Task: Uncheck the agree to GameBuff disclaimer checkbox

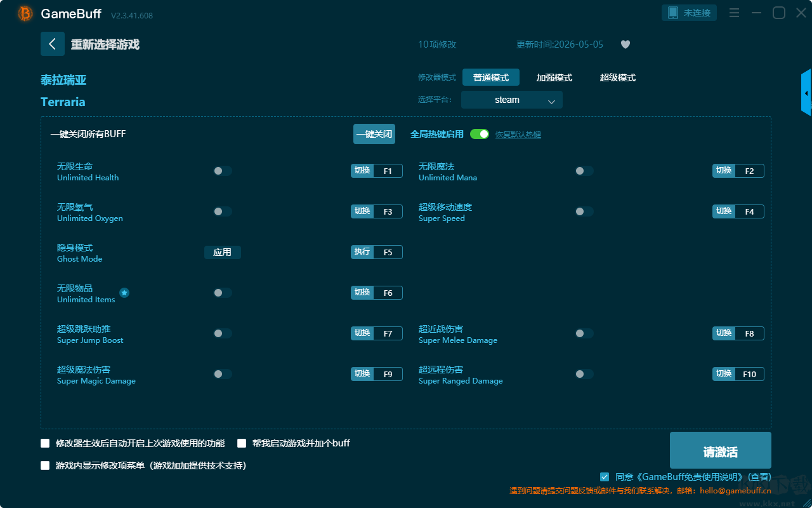Action: [605, 477]
